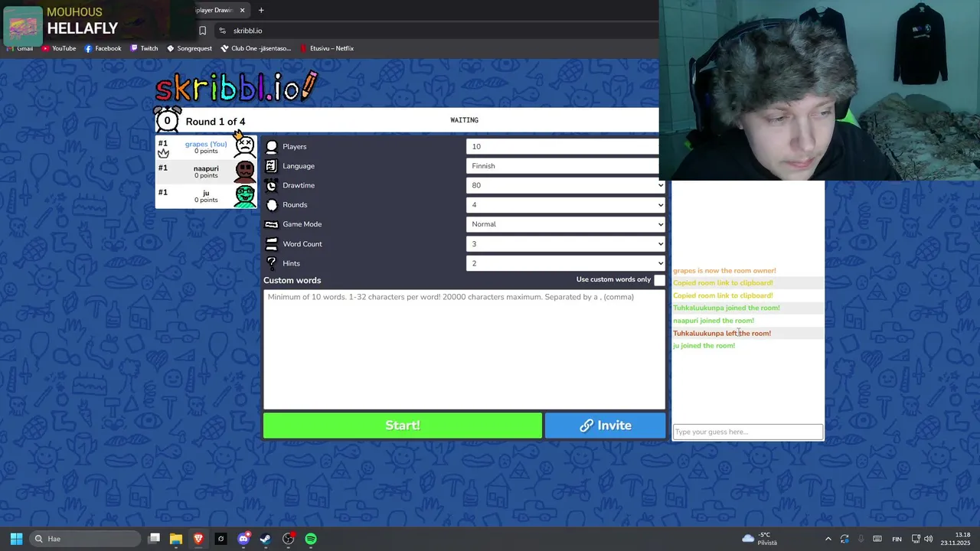Open OBS Studio from taskbar
Screen dimensions: 980x551
tap(289, 539)
